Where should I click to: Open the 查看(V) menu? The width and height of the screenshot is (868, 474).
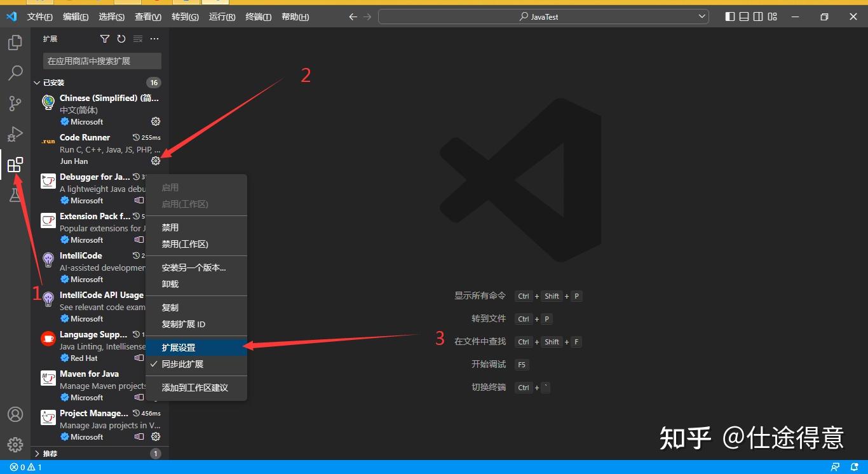(149, 17)
